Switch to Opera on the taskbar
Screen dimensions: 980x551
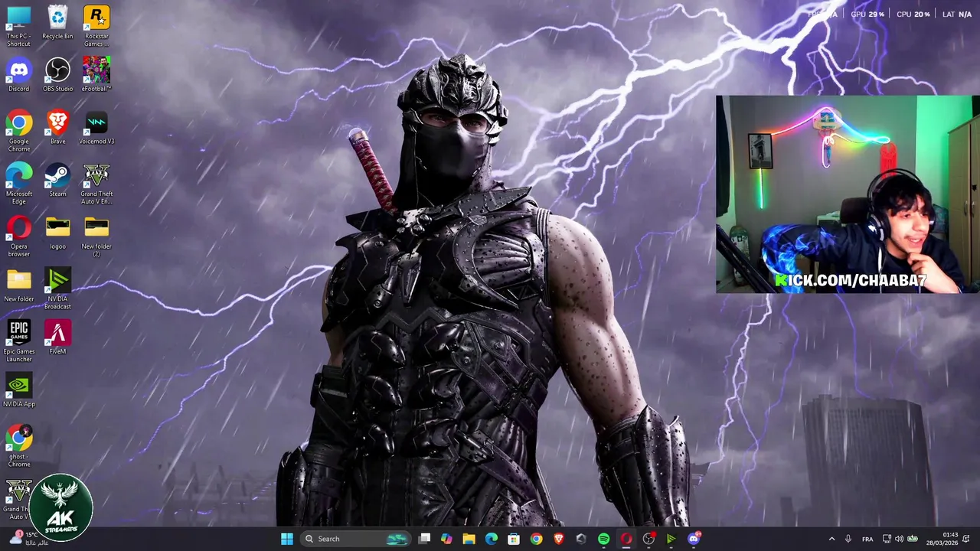626,539
